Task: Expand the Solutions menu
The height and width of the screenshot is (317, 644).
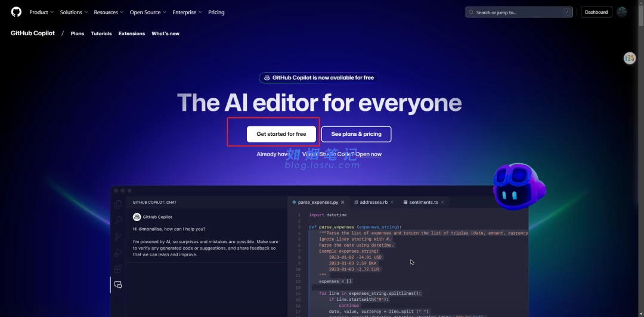Action: 74,13
